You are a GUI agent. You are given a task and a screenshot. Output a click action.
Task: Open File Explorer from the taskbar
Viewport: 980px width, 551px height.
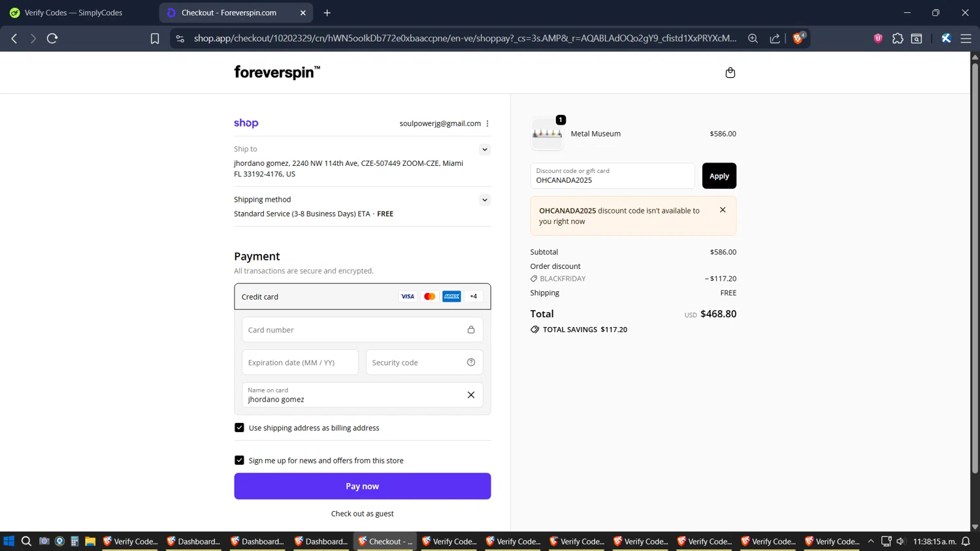90,541
